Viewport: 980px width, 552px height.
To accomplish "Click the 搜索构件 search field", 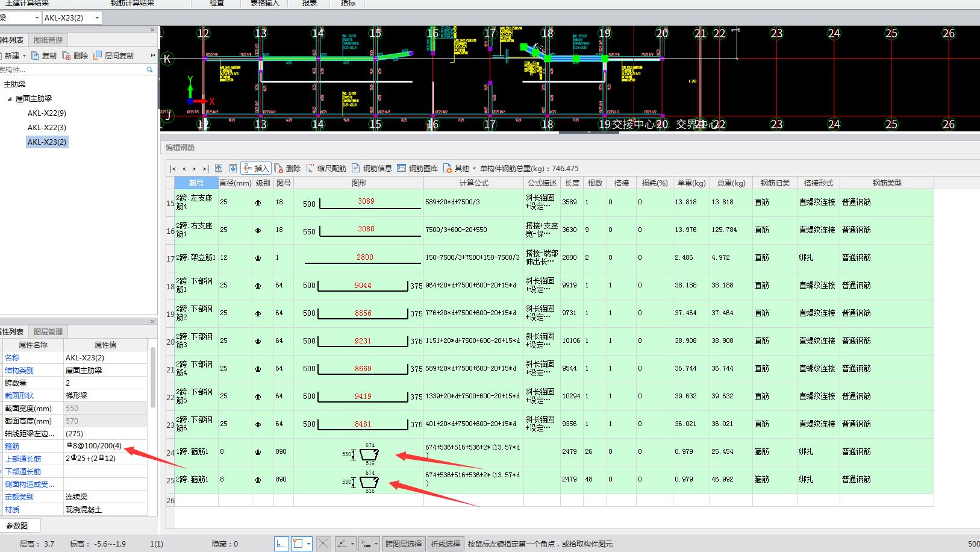I will tap(72, 70).
